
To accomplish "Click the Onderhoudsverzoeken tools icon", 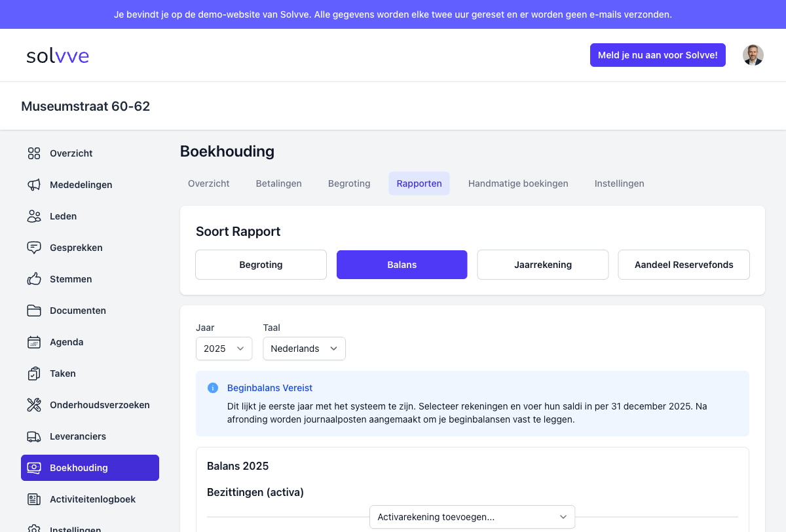I will [x=34, y=405].
